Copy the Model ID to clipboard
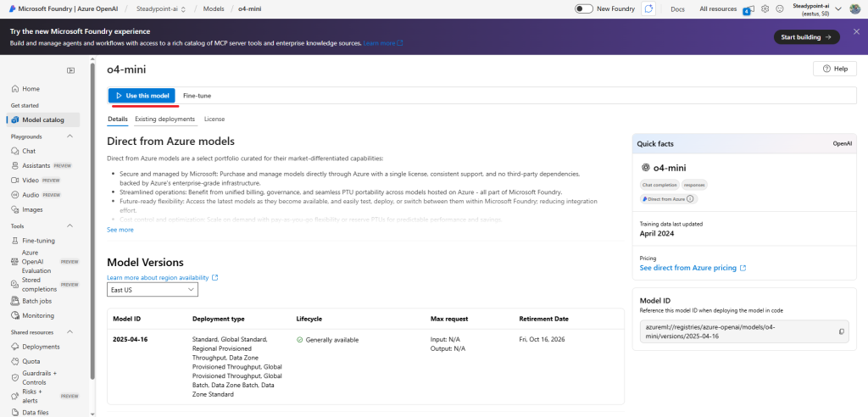This screenshot has height=417, width=868. click(842, 331)
